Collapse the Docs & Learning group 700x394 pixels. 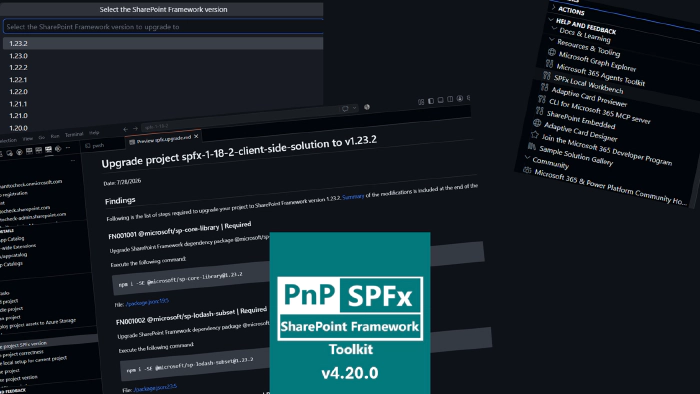[555, 28]
